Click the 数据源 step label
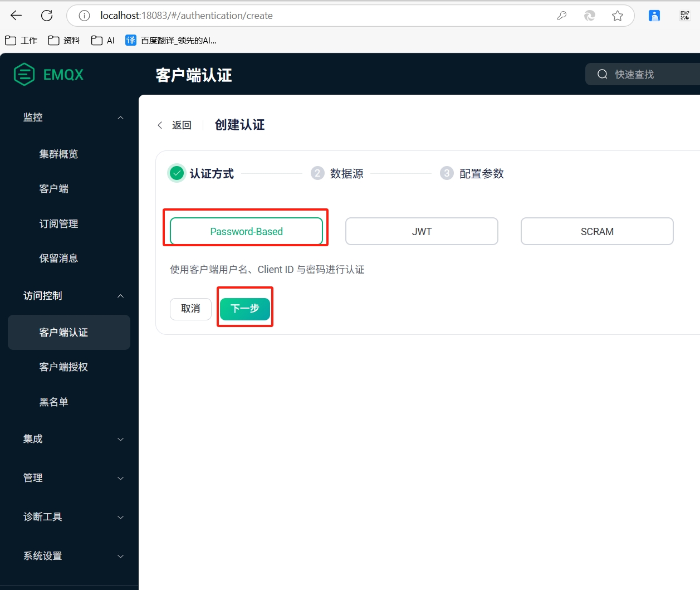 (346, 174)
